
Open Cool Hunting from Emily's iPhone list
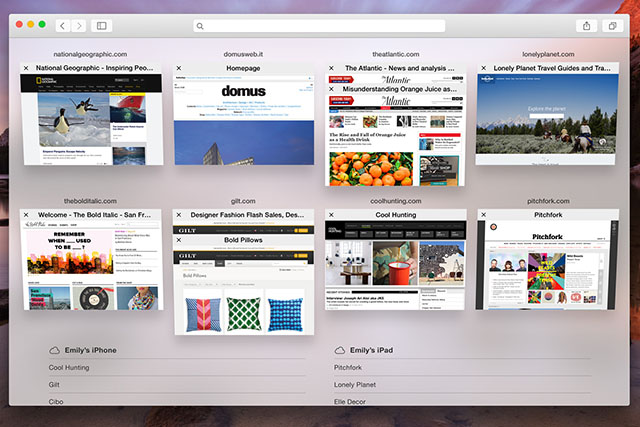point(70,368)
